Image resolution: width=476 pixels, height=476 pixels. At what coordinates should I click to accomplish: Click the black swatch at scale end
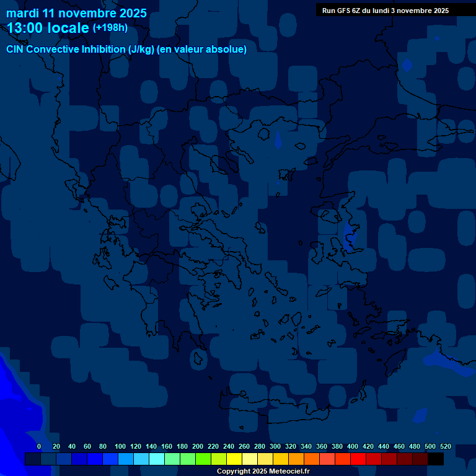435,459
